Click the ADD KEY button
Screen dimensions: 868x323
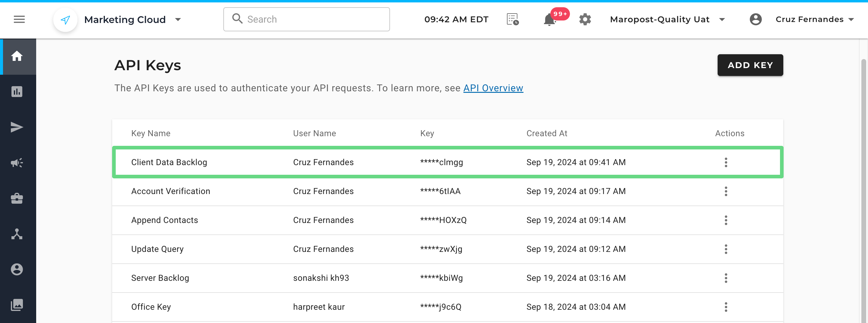pyautogui.click(x=750, y=65)
